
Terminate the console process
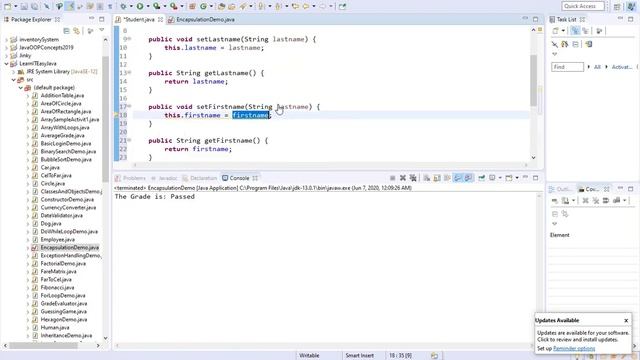click(392, 178)
